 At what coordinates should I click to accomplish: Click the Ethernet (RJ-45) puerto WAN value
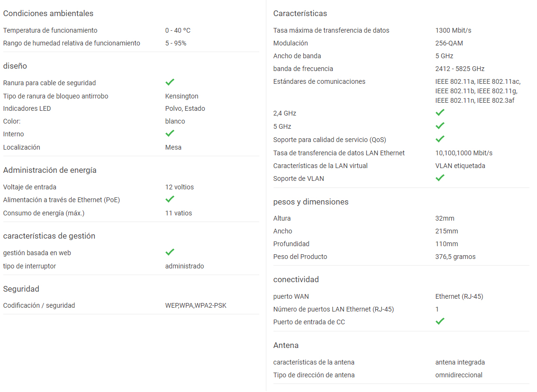click(x=459, y=296)
